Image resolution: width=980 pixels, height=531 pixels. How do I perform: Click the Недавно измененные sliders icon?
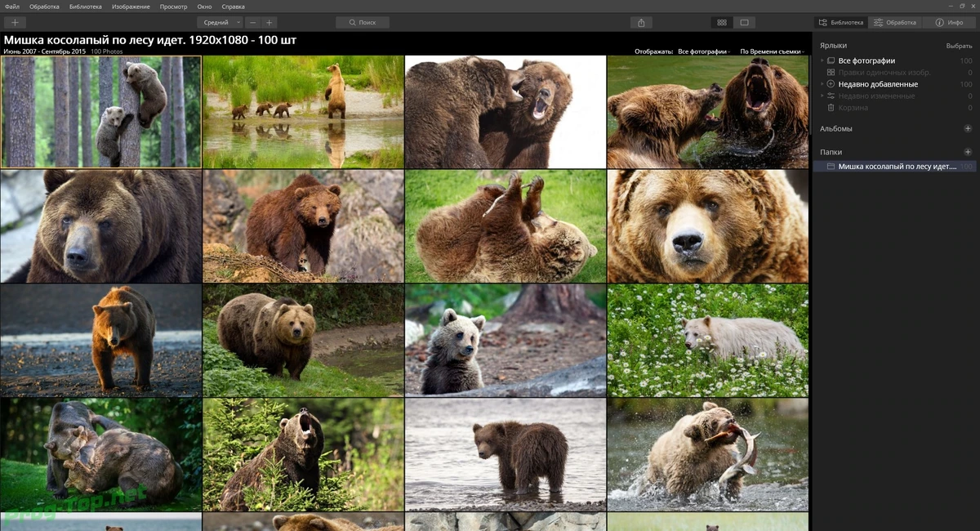(x=831, y=96)
